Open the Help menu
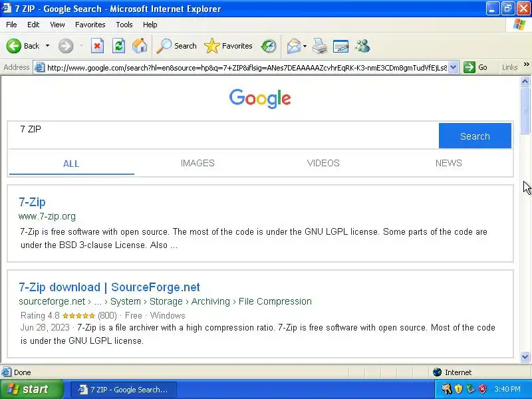The height and width of the screenshot is (399, 532). (150, 25)
